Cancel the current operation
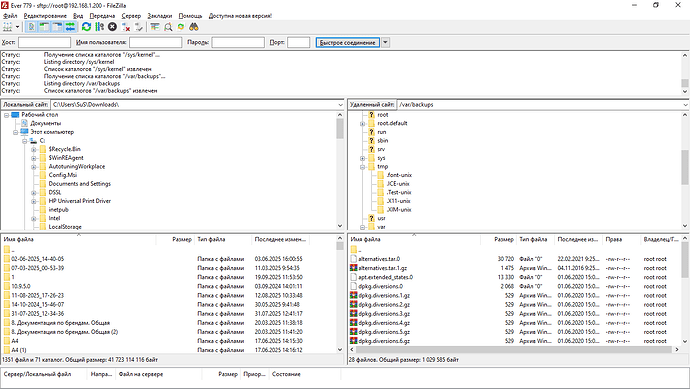The height and width of the screenshot is (389, 690). (x=113, y=27)
